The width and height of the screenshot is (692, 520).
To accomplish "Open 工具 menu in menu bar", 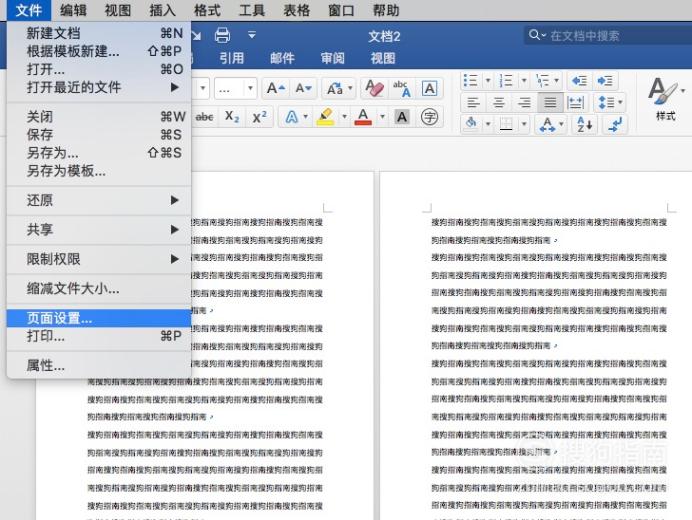I will coord(252,10).
